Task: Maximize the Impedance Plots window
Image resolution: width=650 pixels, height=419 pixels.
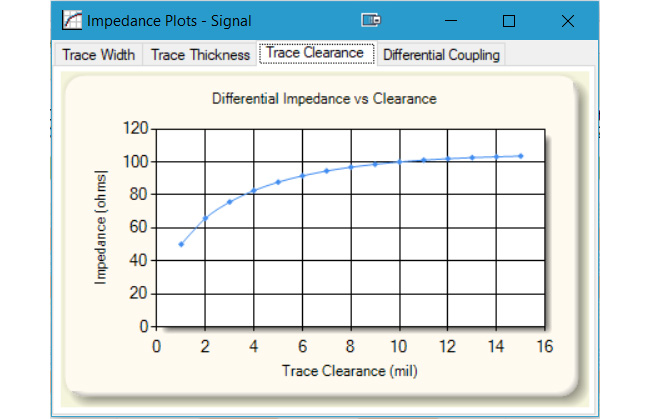Action: tap(509, 21)
